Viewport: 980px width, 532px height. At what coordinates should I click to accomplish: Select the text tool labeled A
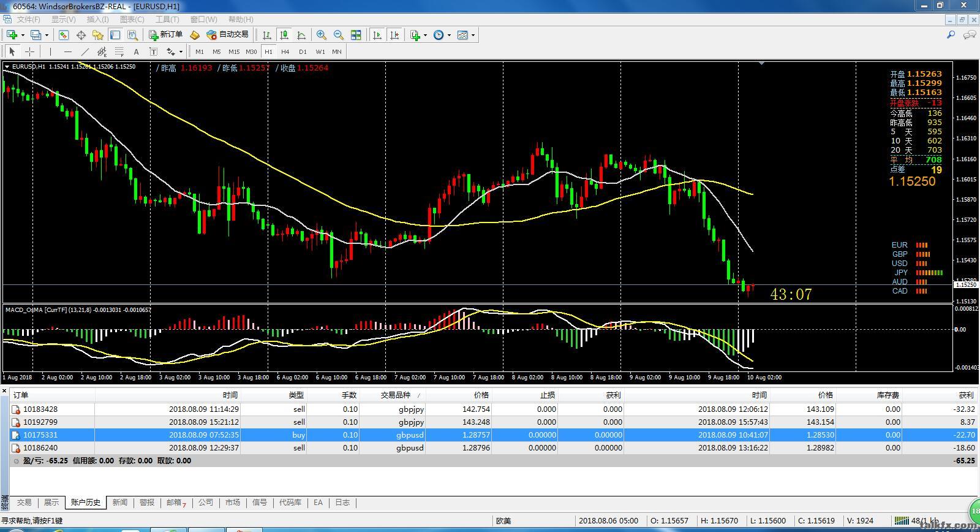tap(136, 51)
